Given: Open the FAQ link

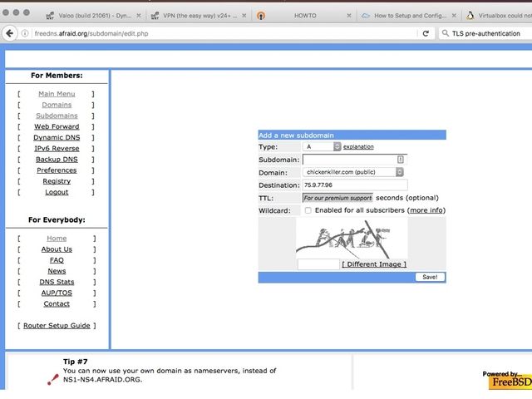Looking at the screenshot, I should pyautogui.click(x=57, y=260).
